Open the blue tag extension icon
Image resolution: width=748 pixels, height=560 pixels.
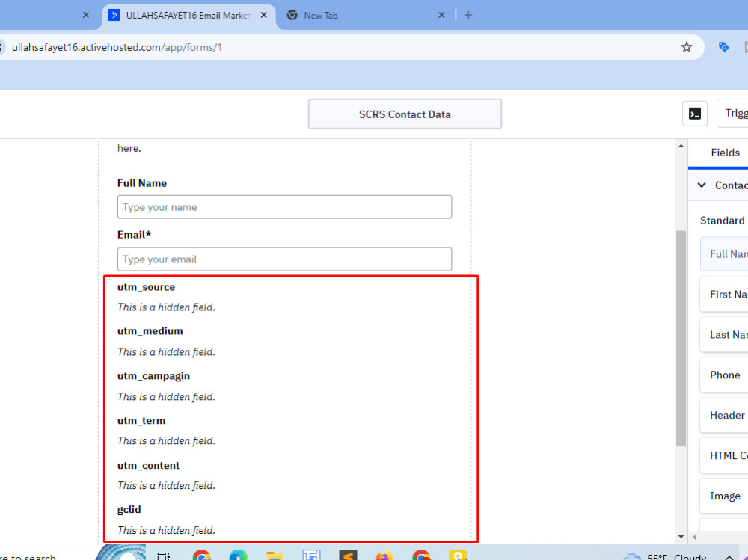tap(723, 47)
